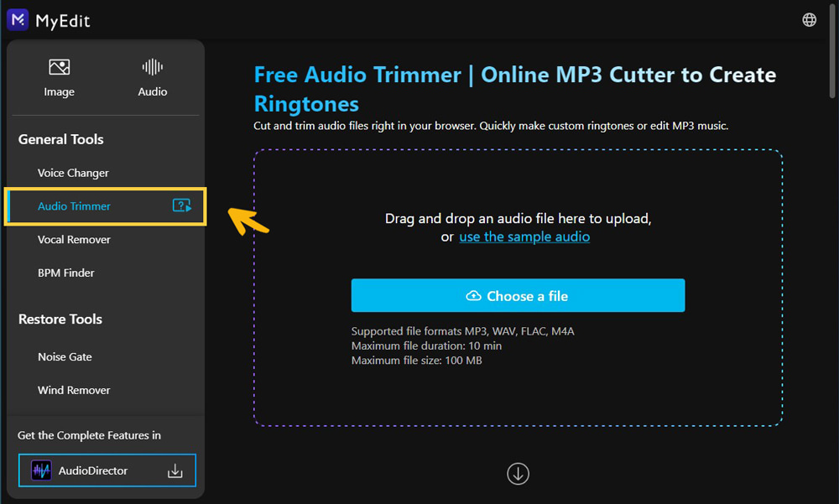Change language using the globe icon
Image resolution: width=839 pixels, height=504 pixels.
click(x=809, y=18)
